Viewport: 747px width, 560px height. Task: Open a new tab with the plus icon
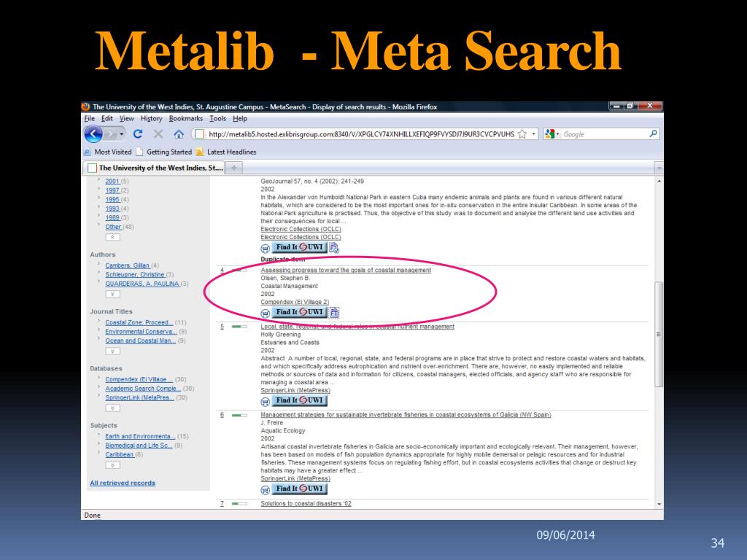[x=234, y=168]
